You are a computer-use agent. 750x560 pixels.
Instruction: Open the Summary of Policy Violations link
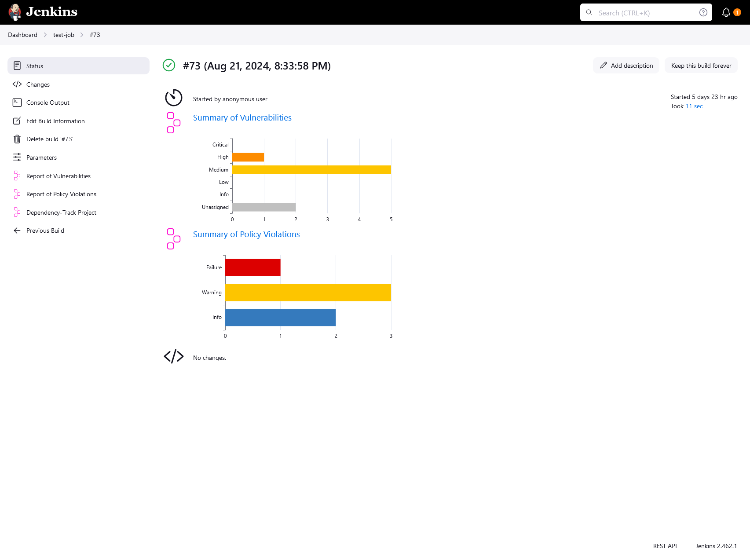click(x=246, y=234)
